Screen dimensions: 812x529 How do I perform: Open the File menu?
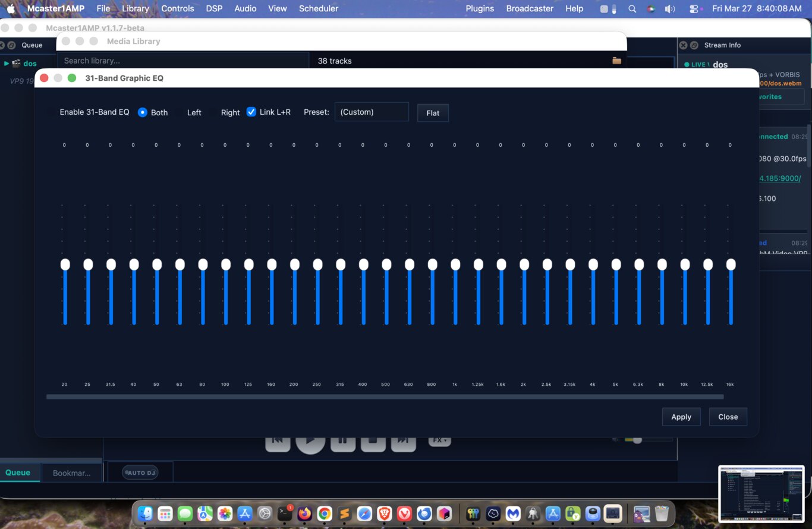point(103,8)
